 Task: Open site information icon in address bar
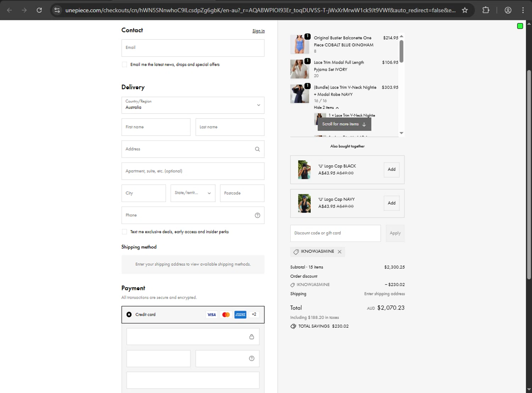click(x=57, y=10)
